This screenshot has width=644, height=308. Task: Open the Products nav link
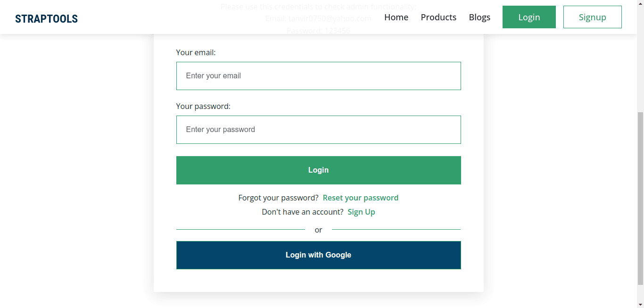(438, 17)
